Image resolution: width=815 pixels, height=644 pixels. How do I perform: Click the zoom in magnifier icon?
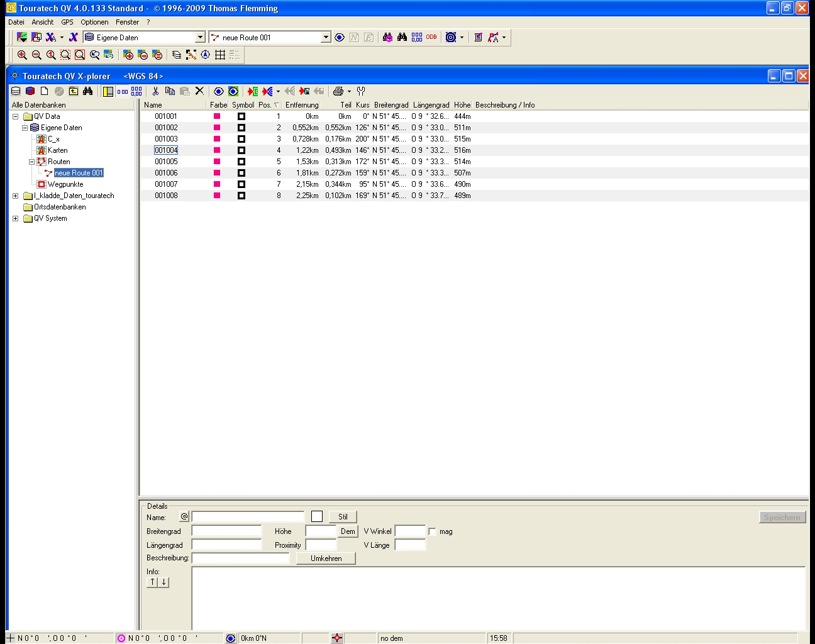click(x=22, y=55)
